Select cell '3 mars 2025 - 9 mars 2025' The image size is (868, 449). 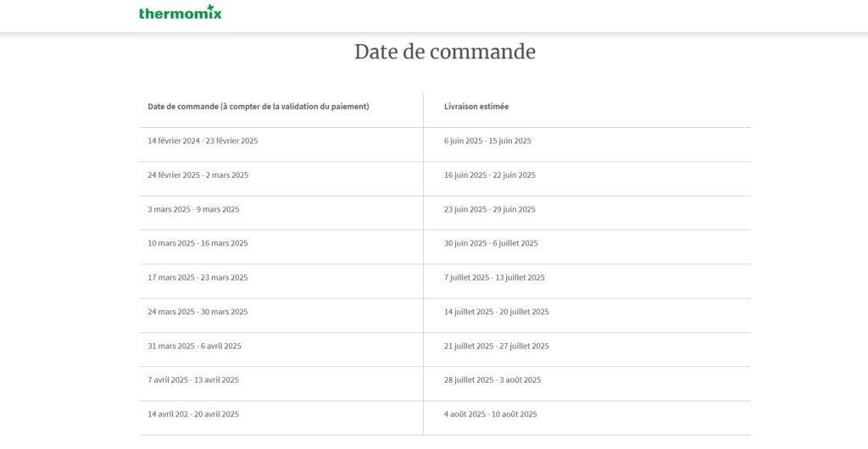tap(193, 209)
